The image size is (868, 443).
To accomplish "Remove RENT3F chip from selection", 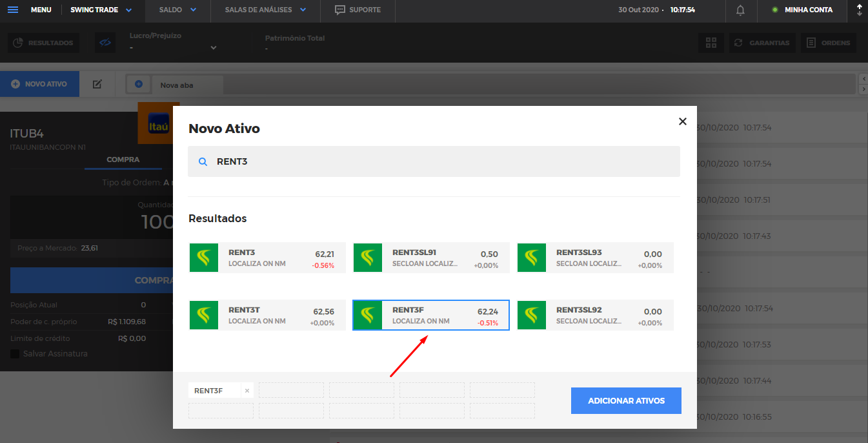I will tap(247, 391).
